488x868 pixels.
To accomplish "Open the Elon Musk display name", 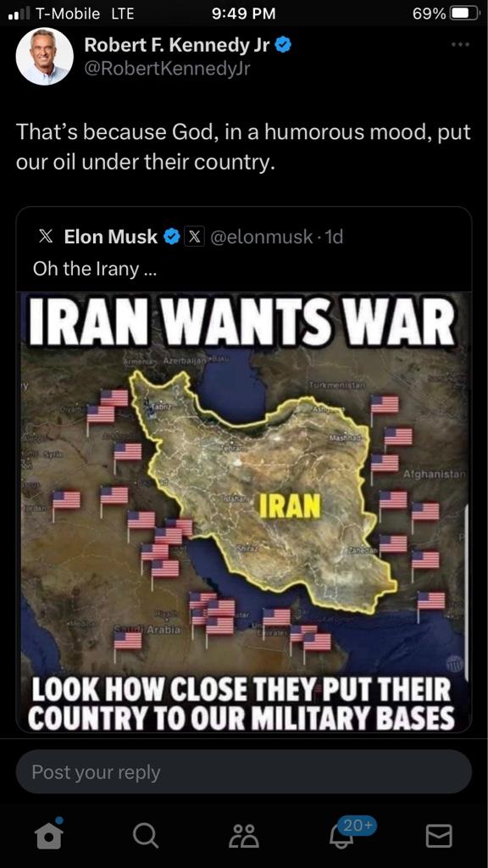I will tap(111, 237).
